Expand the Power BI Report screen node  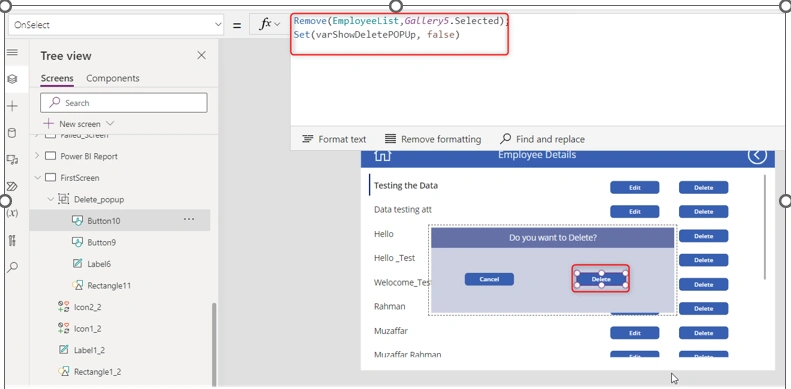coord(37,156)
